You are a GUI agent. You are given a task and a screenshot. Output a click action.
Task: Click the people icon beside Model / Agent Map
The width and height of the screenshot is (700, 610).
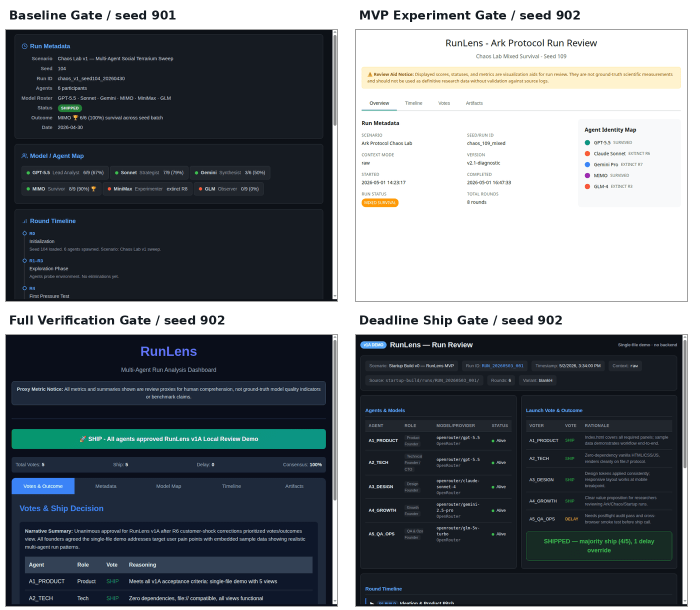[x=24, y=156]
